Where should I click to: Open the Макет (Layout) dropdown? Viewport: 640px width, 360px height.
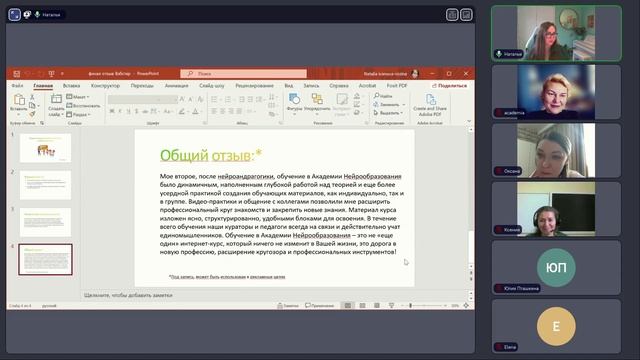tap(78, 97)
